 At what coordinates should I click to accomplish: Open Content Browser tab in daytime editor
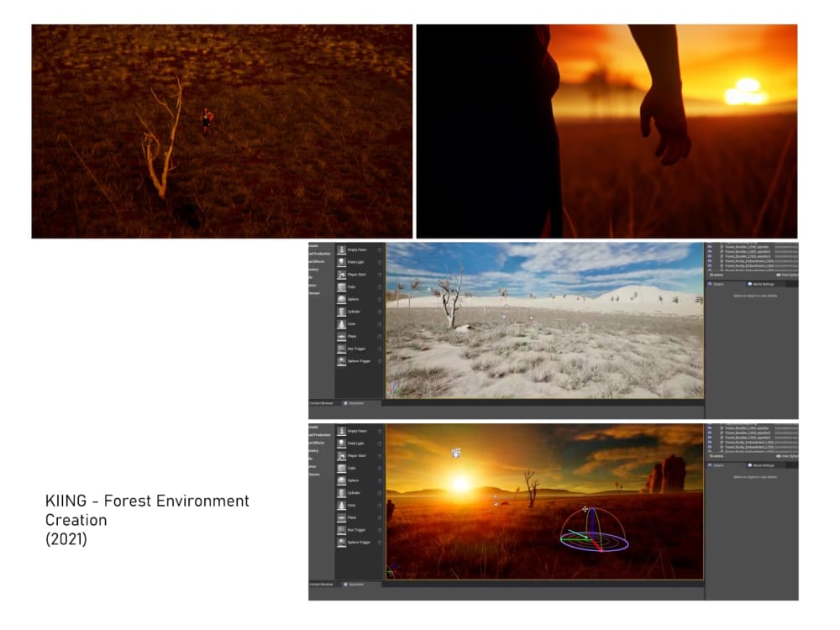pyautogui.click(x=322, y=403)
